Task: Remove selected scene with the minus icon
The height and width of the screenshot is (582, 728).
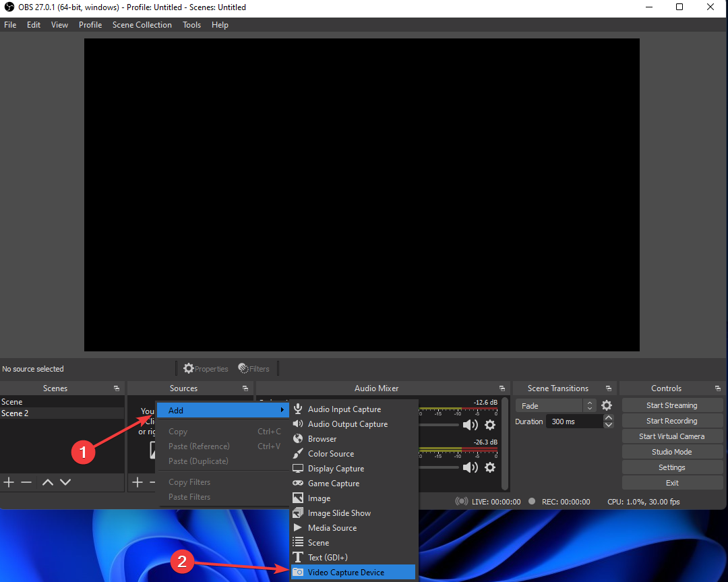Action: tap(26, 482)
